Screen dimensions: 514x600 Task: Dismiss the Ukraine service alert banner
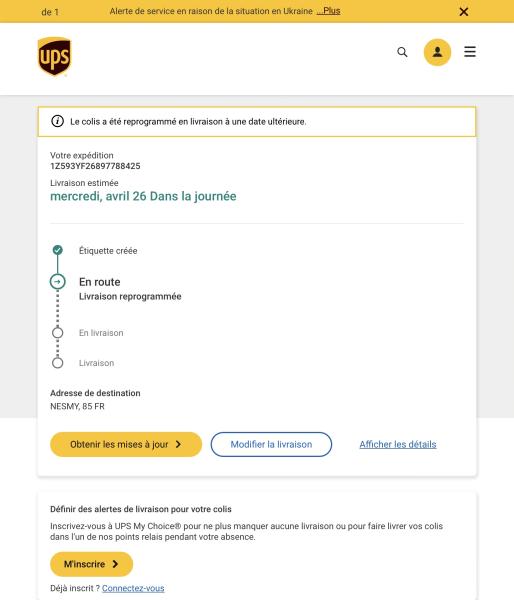[x=463, y=12]
